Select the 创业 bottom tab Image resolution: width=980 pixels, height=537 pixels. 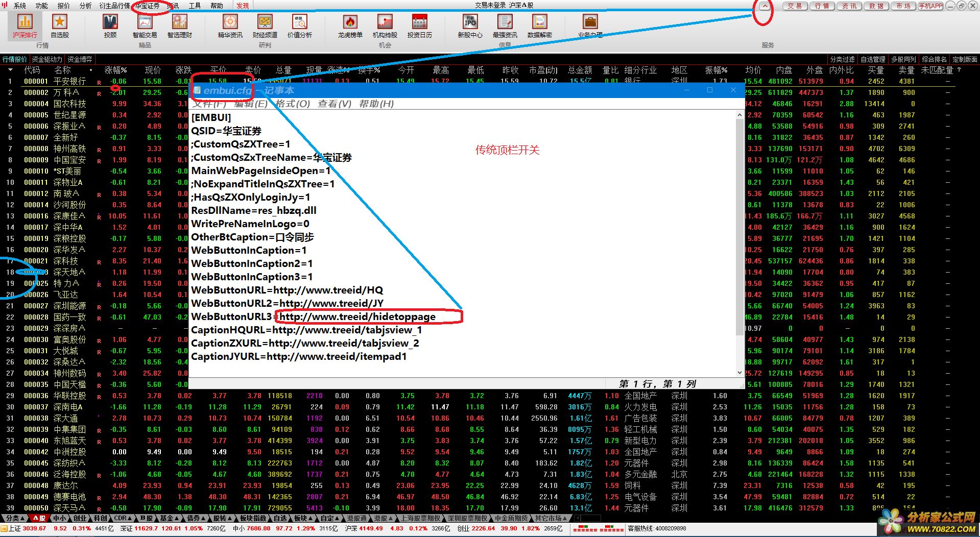(x=80, y=518)
